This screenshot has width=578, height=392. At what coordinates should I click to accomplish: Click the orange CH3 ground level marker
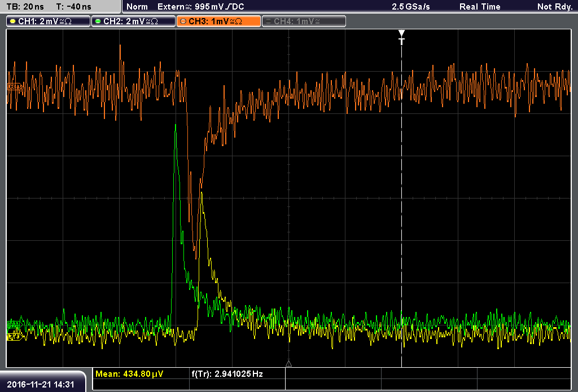click(x=15, y=87)
